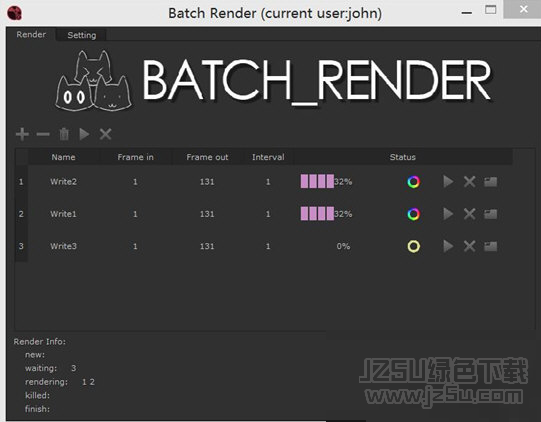
Task: Click the Write3 0% progress value
Action: point(343,246)
